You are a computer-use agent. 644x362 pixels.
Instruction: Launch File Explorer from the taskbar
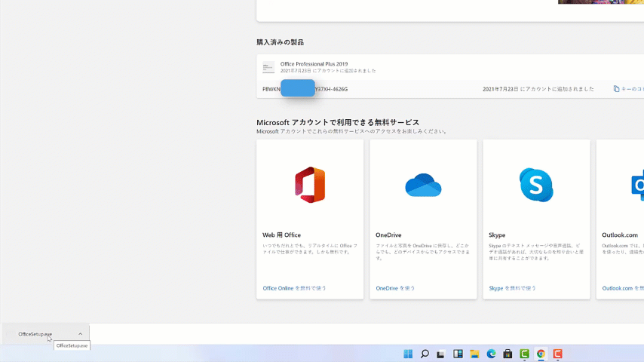[x=474, y=354]
